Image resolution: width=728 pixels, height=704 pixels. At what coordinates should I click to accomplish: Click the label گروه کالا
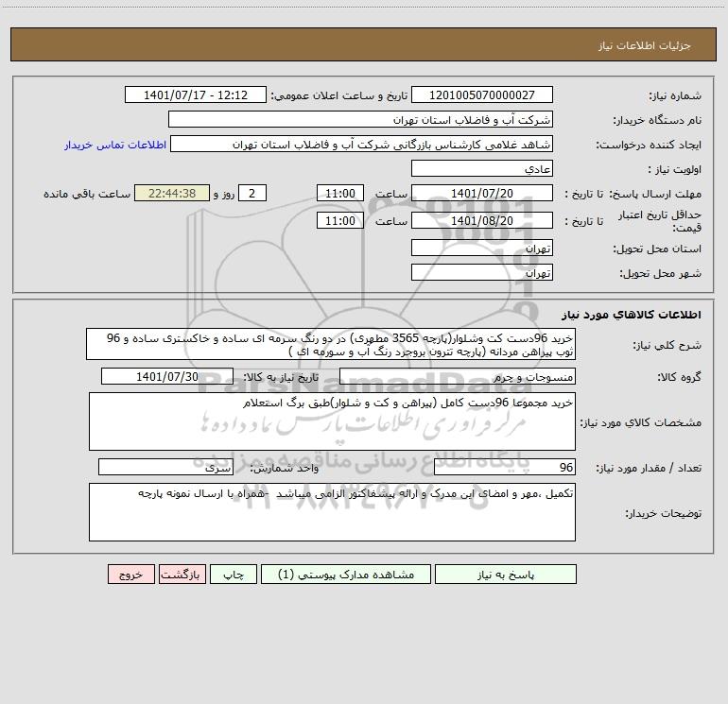[679, 377]
